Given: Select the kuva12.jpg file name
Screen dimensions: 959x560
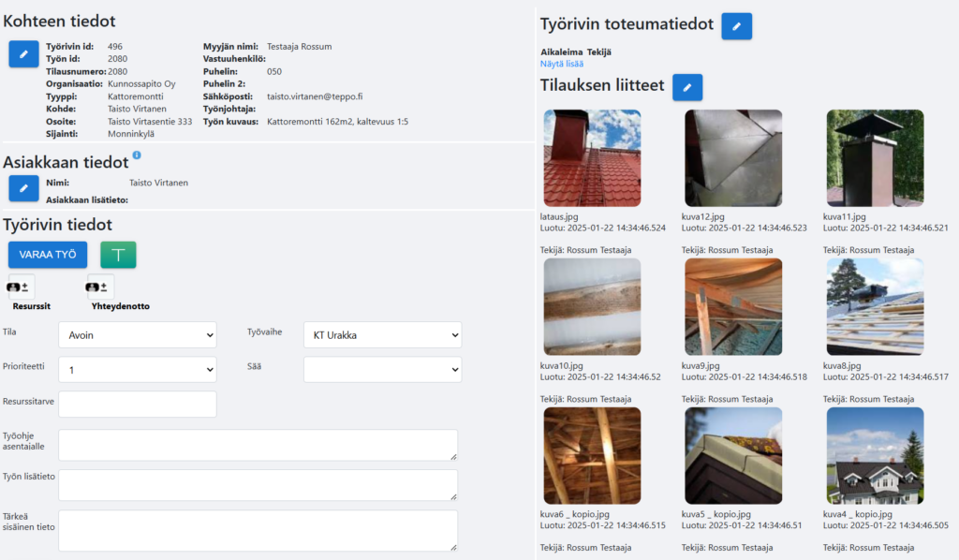Looking at the screenshot, I should point(702,216).
